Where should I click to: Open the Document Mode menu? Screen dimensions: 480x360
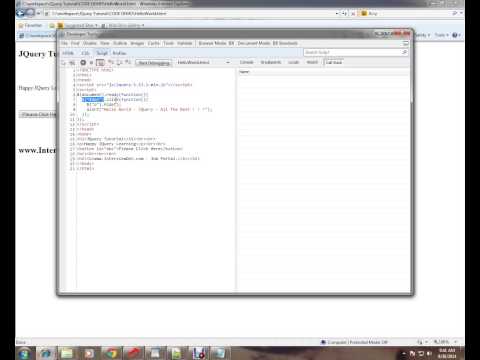pos(267,43)
